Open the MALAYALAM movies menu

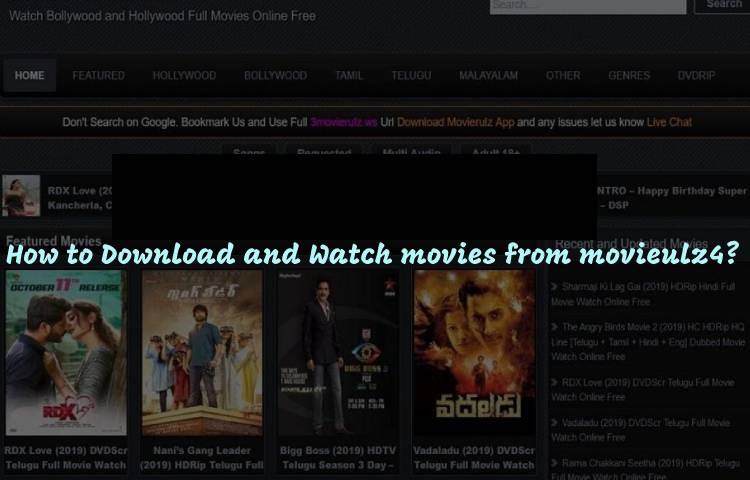[x=488, y=76]
